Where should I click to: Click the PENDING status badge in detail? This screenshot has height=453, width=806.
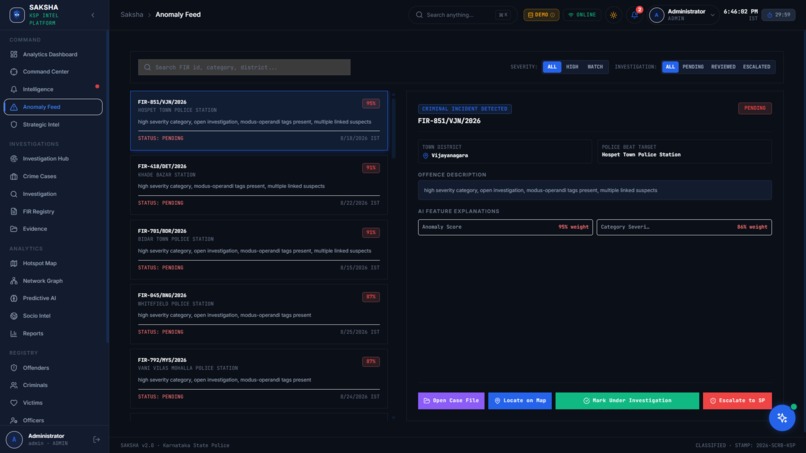755,108
